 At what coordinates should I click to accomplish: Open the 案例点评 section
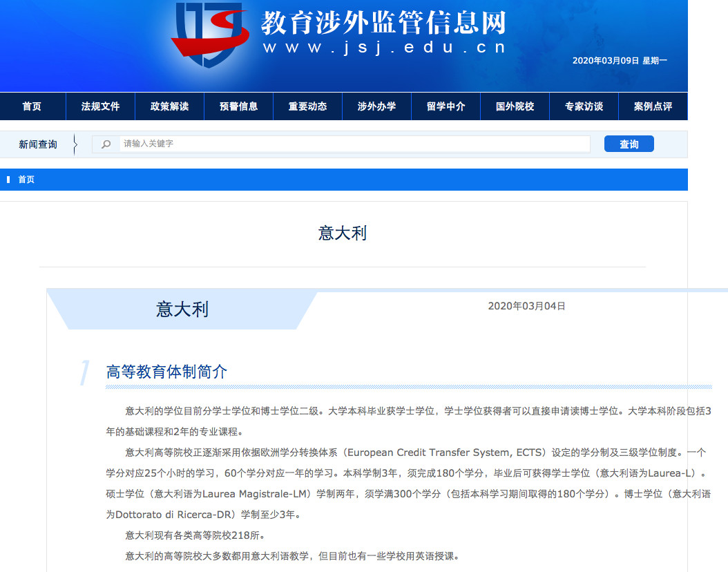coord(653,106)
